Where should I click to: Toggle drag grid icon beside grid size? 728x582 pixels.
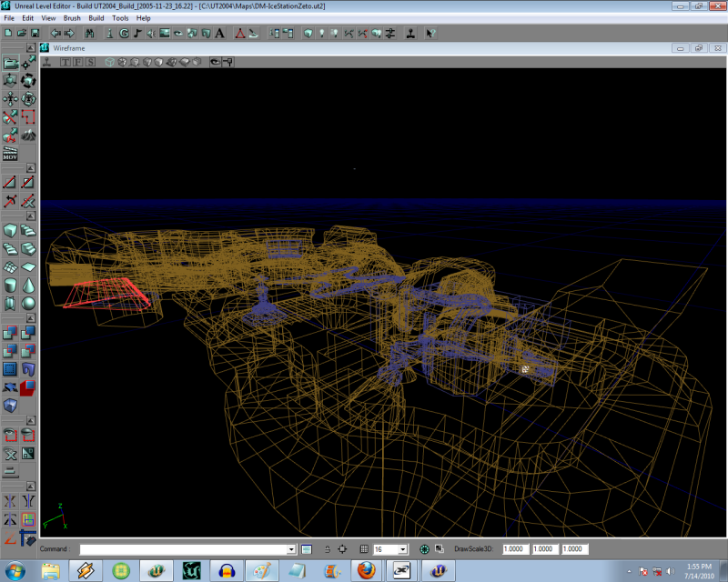(x=364, y=549)
